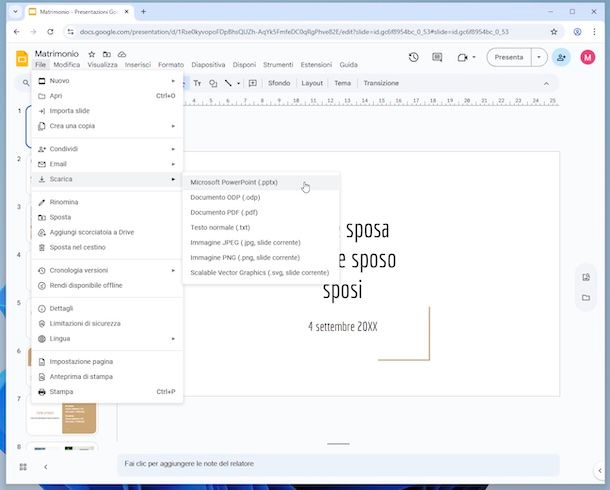610x490 pixels.
Task: Open the Strumenti menu
Action: 278,65
